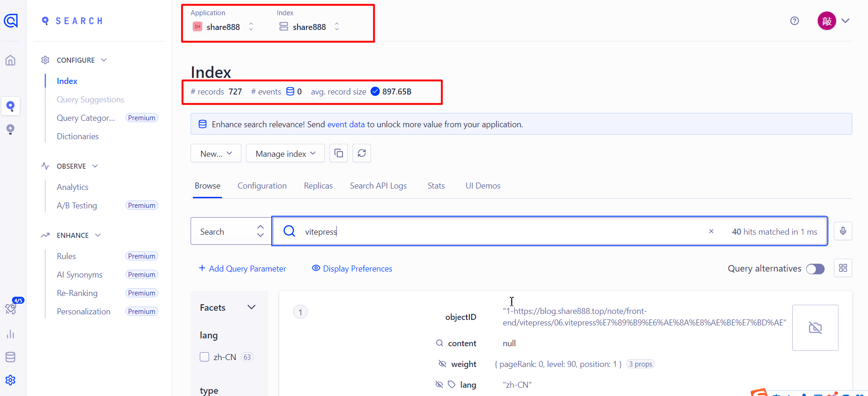Switch to the Replicas tab

tap(318, 186)
